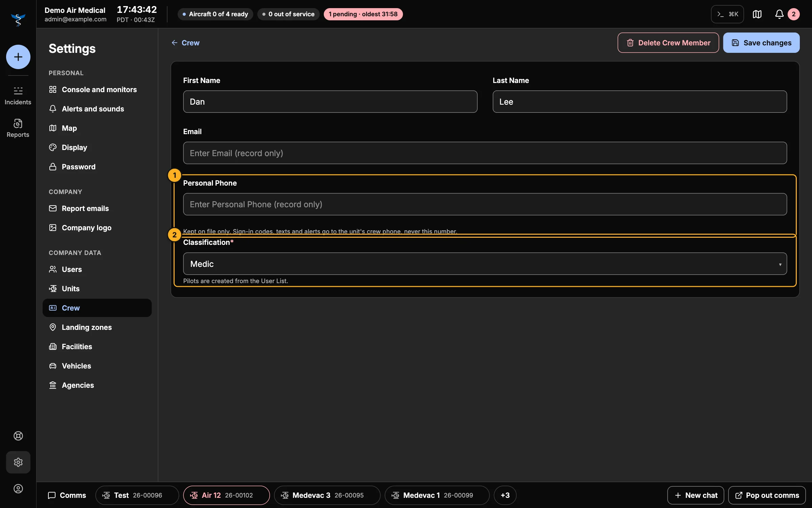This screenshot has height=508, width=812.
Task: Expand the Classification dropdown
Action: (x=485, y=263)
